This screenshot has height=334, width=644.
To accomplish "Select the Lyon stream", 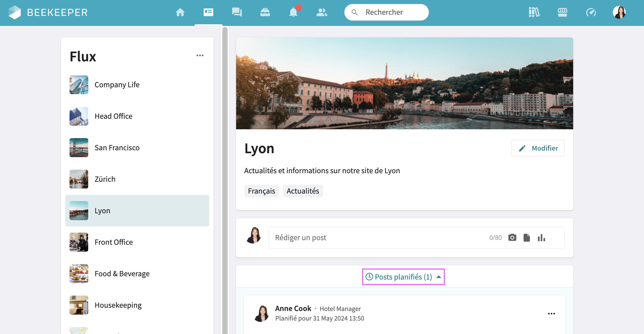I will pos(137,211).
